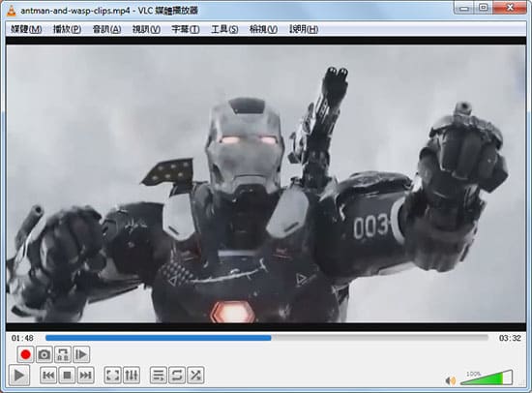532x393 pixels.
Task: Open the 說明(H) Help menu
Action: 304,29
